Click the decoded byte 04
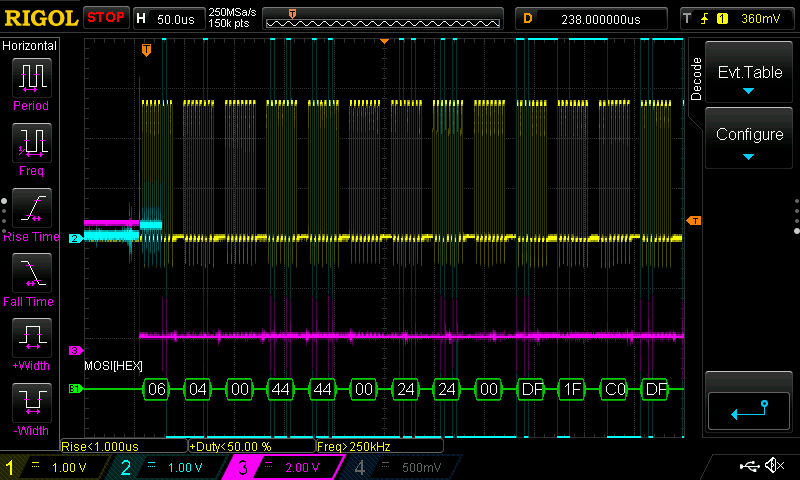The height and width of the screenshot is (480, 800). pos(198,389)
